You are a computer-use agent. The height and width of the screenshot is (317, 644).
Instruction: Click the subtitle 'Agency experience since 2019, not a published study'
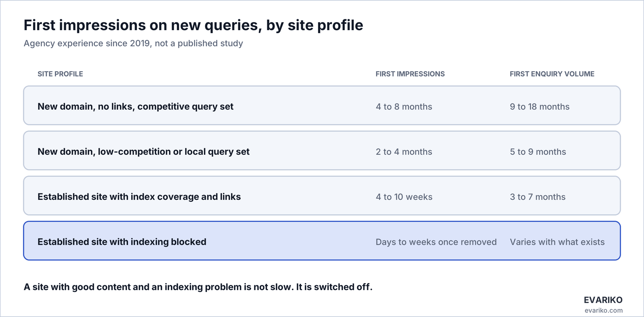pyautogui.click(x=133, y=44)
